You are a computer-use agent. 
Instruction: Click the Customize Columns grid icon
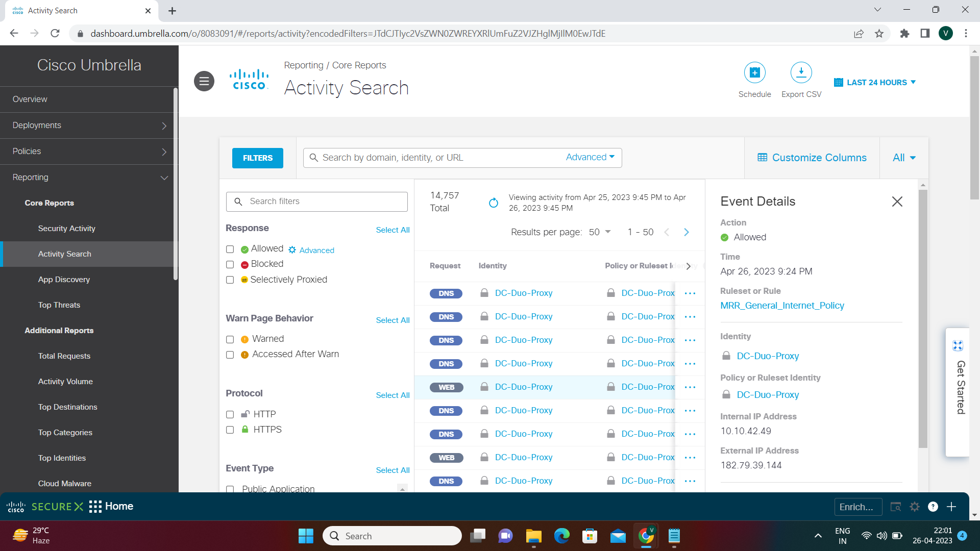tap(762, 157)
